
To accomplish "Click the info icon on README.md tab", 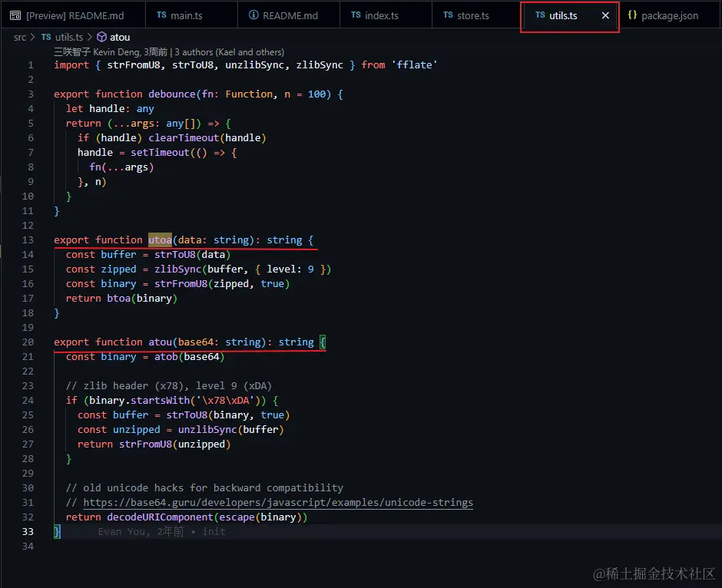I will (x=253, y=15).
